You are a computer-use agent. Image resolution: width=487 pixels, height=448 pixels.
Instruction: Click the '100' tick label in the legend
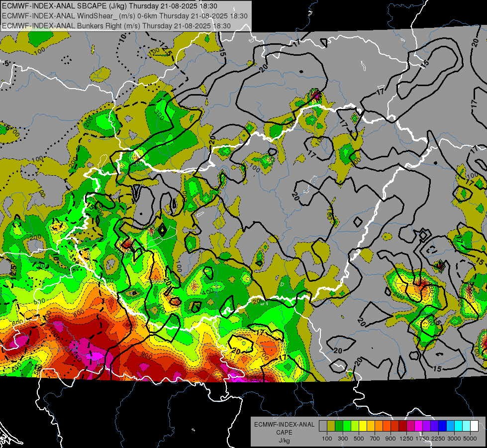point(327,439)
